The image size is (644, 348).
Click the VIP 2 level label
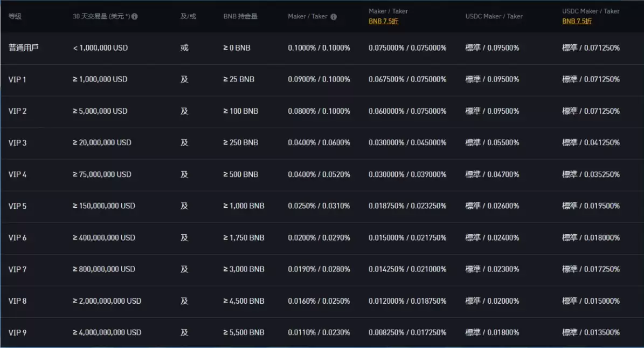17,111
